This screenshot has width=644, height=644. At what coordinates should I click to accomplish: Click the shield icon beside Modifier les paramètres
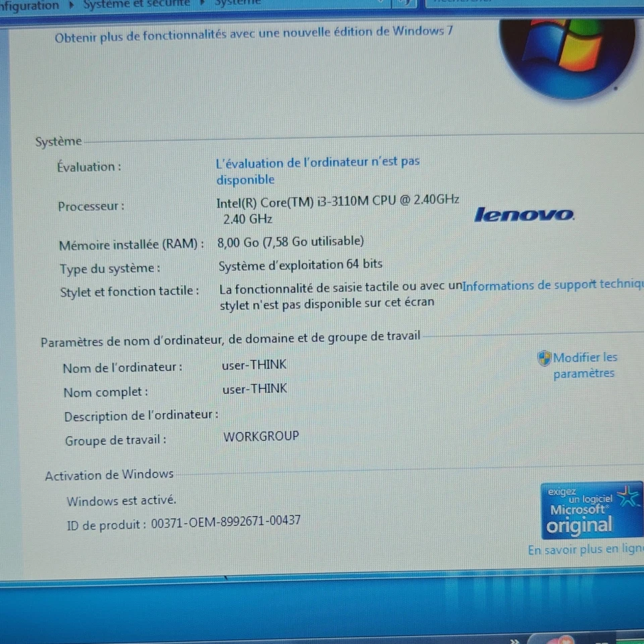(544, 358)
